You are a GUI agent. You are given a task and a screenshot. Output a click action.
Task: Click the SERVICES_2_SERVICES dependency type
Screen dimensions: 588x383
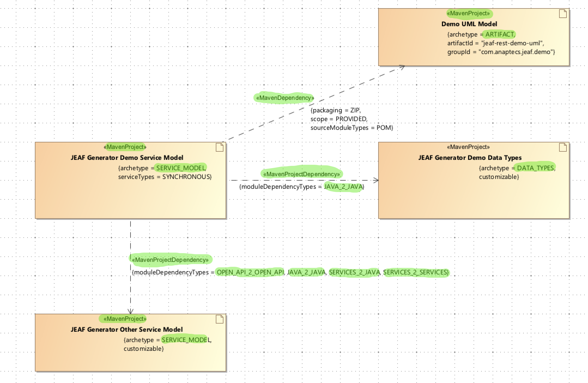coord(416,272)
